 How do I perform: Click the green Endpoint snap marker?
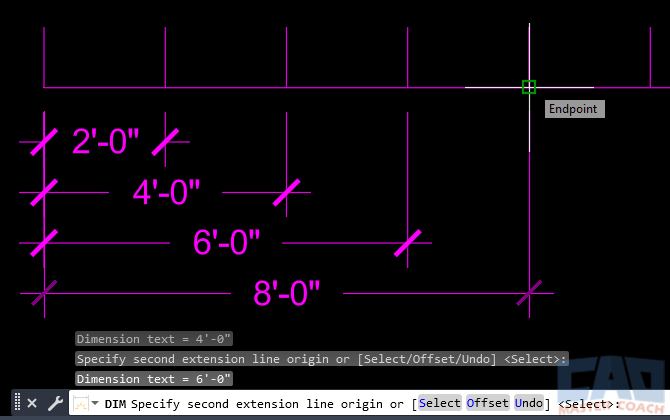coord(529,87)
